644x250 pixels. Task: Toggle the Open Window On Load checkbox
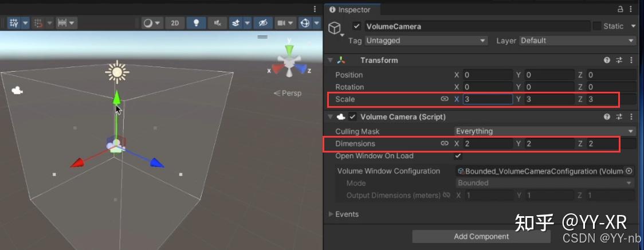[x=459, y=156]
